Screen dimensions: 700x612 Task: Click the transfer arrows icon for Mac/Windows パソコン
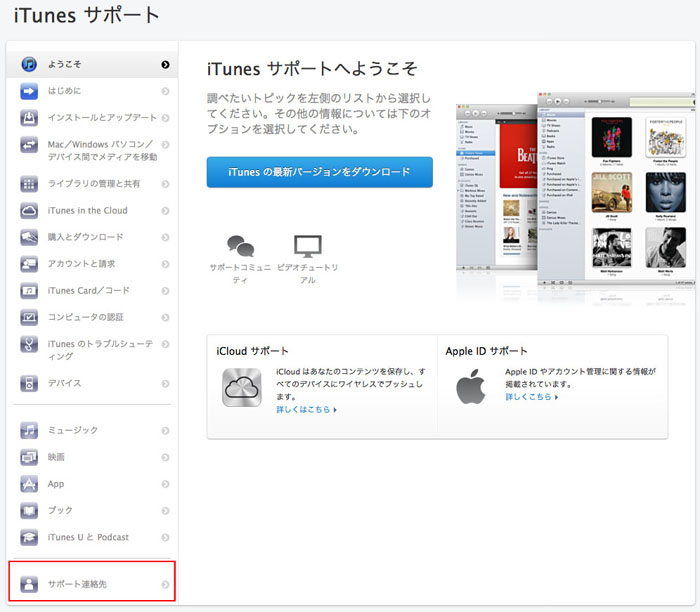(29, 145)
